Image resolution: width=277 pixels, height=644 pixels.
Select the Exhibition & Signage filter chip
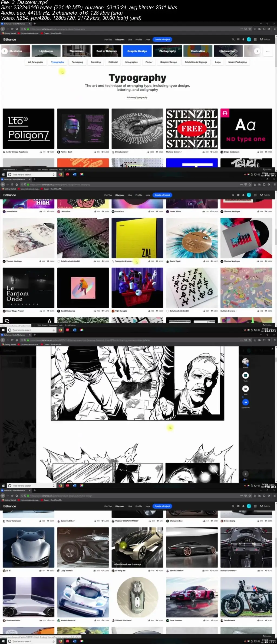pos(196,62)
